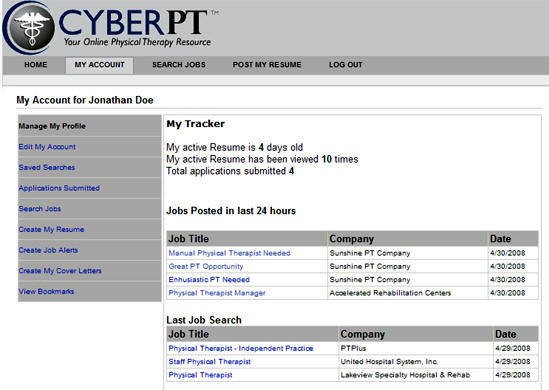549x390 pixels.
Task: Select the Create Job Alerts link
Action: pos(48,250)
